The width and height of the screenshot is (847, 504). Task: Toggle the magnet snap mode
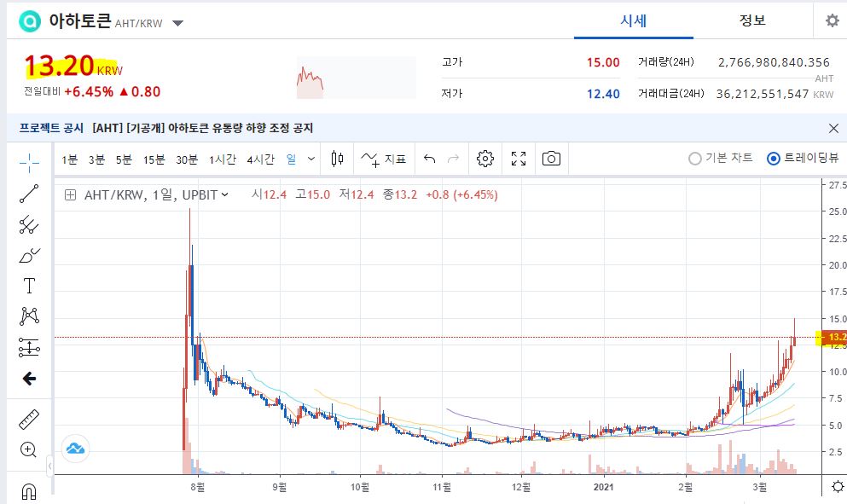click(x=29, y=491)
